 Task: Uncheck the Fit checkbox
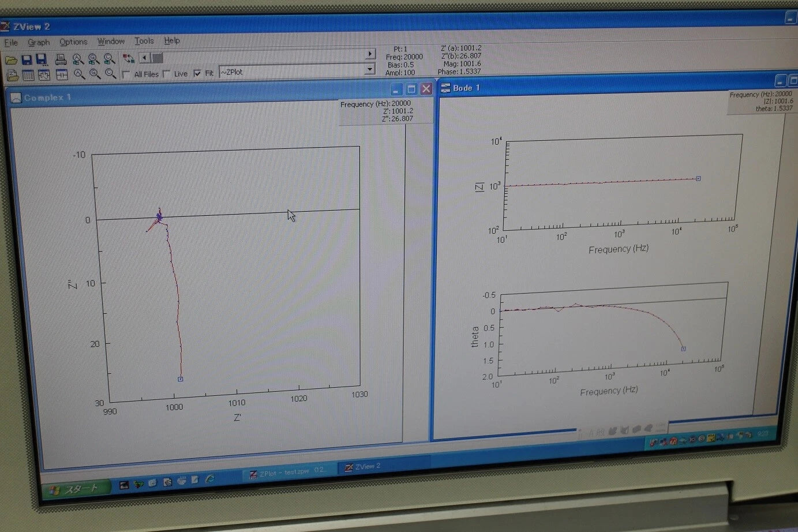coord(197,73)
